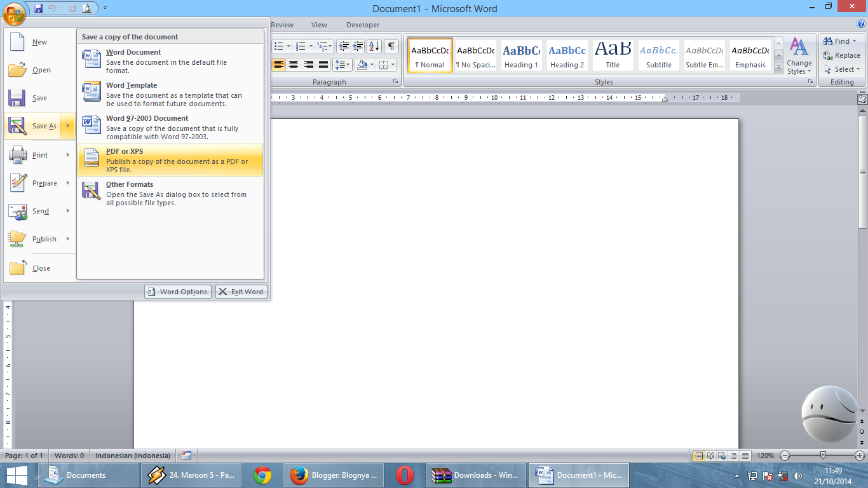
Task: Click the Shading paint bucket icon
Action: [x=362, y=65]
